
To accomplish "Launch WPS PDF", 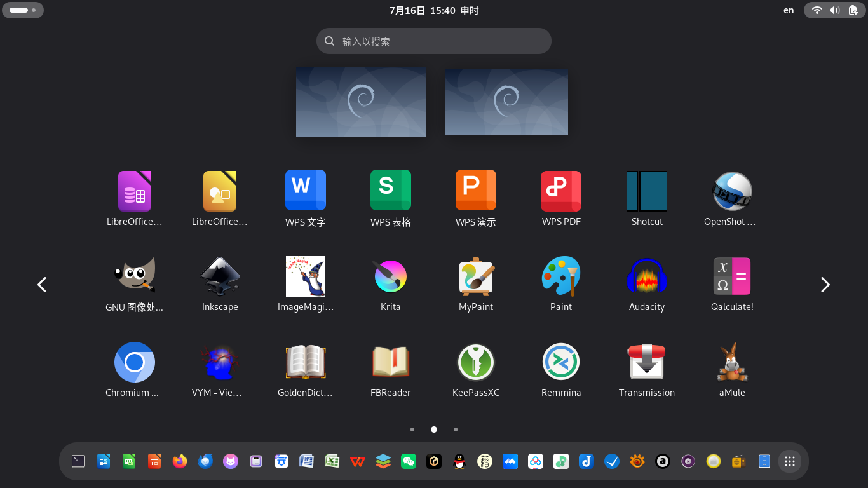I will [x=561, y=191].
